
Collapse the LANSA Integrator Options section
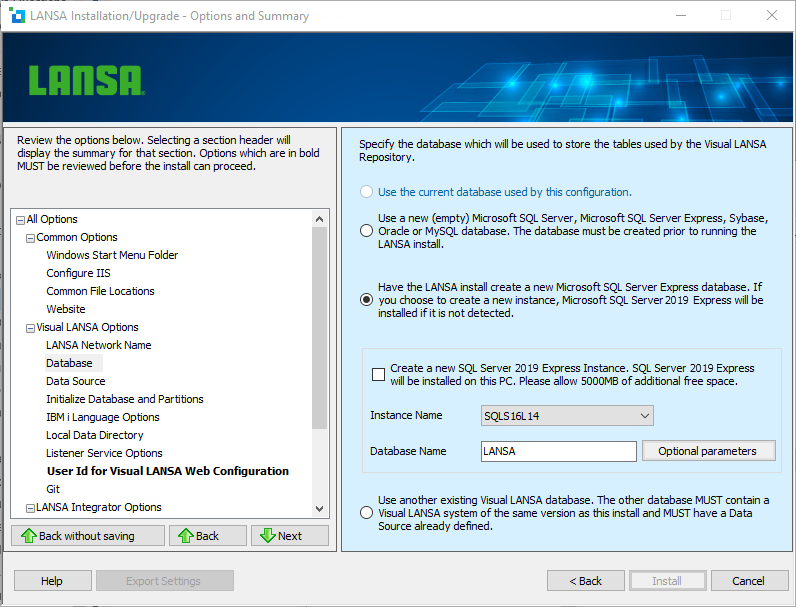(x=30, y=508)
